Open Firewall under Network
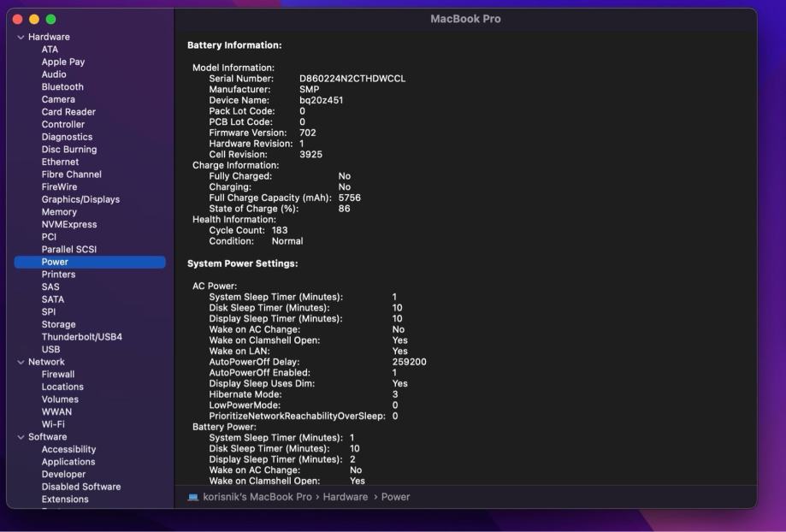The width and height of the screenshot is (786, 532). click(58, 375)
